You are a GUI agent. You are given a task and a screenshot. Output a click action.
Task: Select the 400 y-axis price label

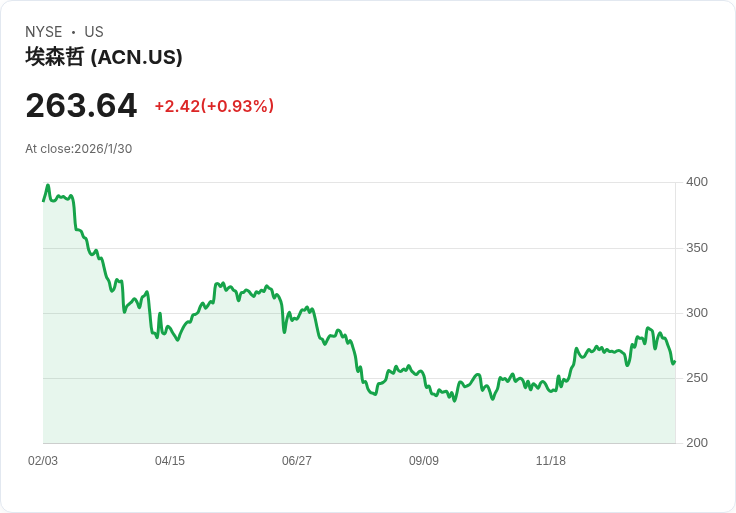coord(697,182)
